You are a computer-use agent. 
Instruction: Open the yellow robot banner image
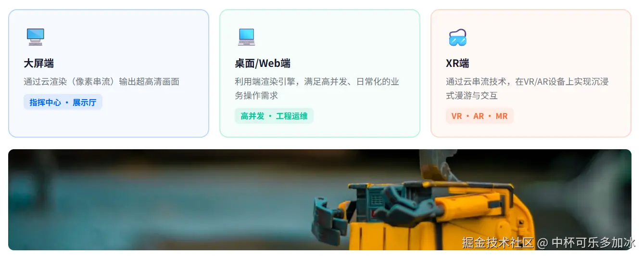click(x=320, y=200)
